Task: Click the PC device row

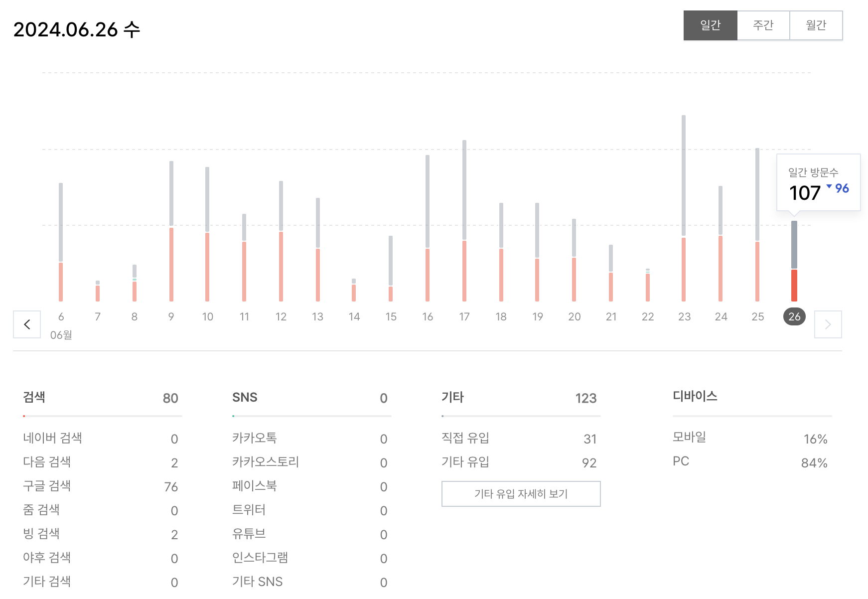Action: [x=752, y=462]
